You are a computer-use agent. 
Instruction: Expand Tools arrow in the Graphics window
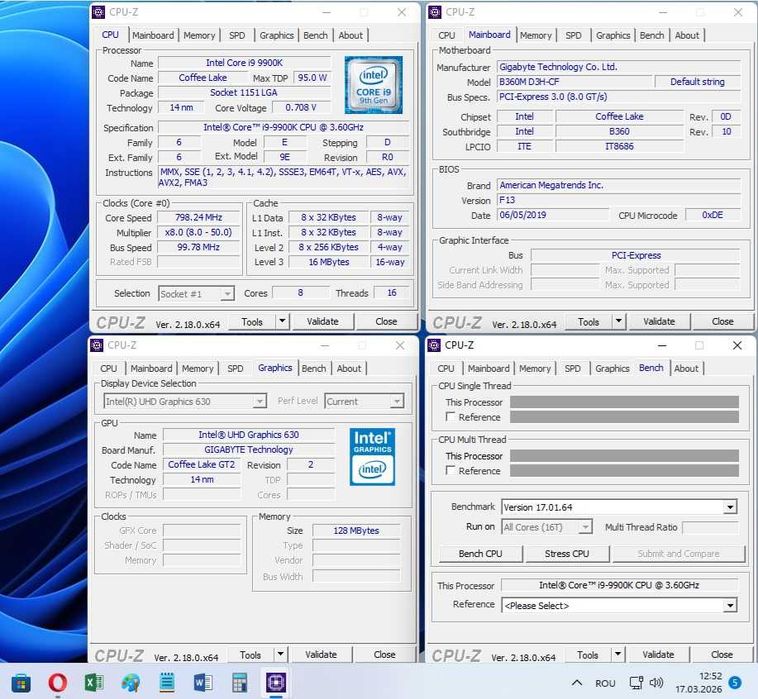280,655
